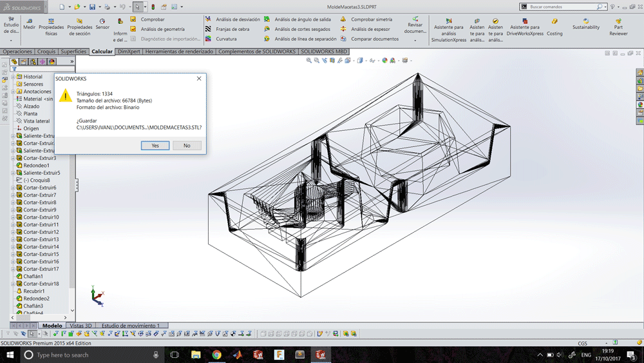Viewport: 644px width, 363px height.
Task: Click the Buscar comandos search field
Action: click(562, 7)
